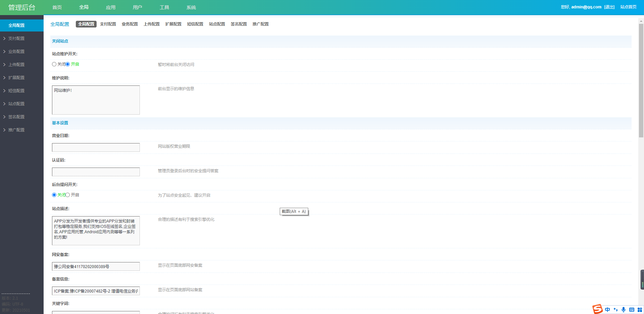644x314 pixels.
Task: Expand 短信配置 in the left sidebar
Action: [16, 91]
